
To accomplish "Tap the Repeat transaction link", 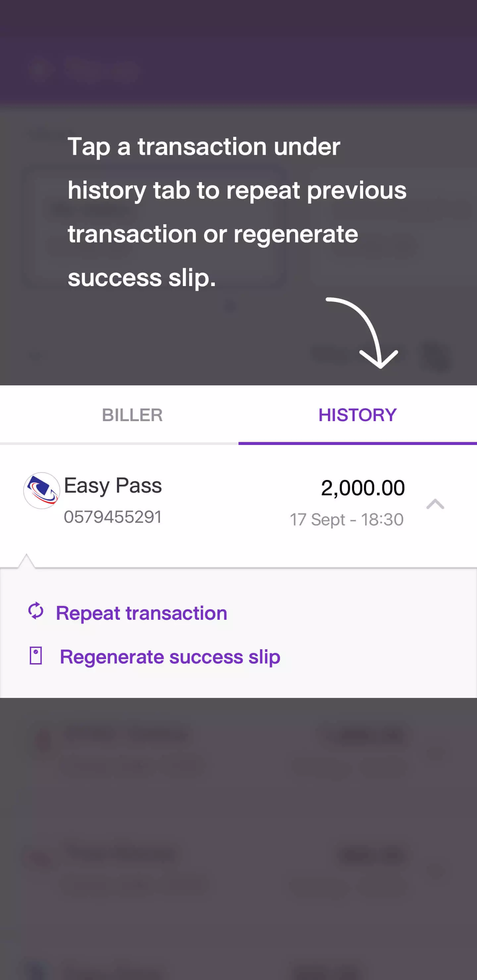I will click(141, 613).
